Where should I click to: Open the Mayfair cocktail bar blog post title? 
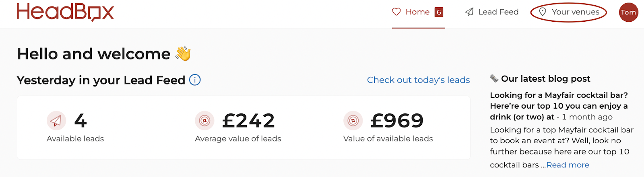(559, 106)
